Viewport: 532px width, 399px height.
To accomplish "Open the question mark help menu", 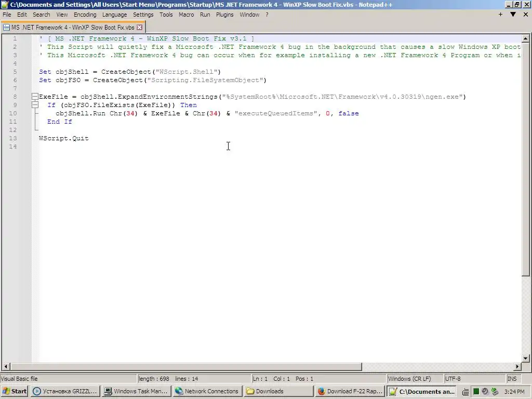I will (x=267, y=15).
